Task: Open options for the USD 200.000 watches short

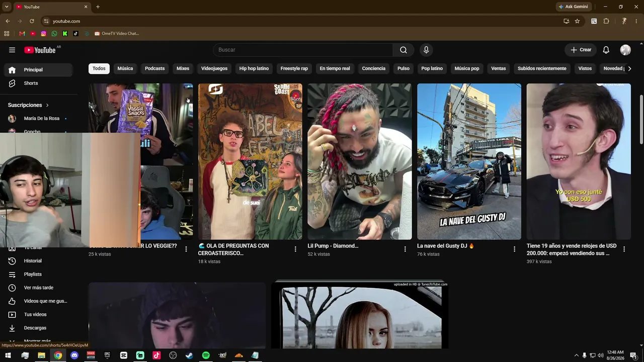Action: click(x=624, y=249)
